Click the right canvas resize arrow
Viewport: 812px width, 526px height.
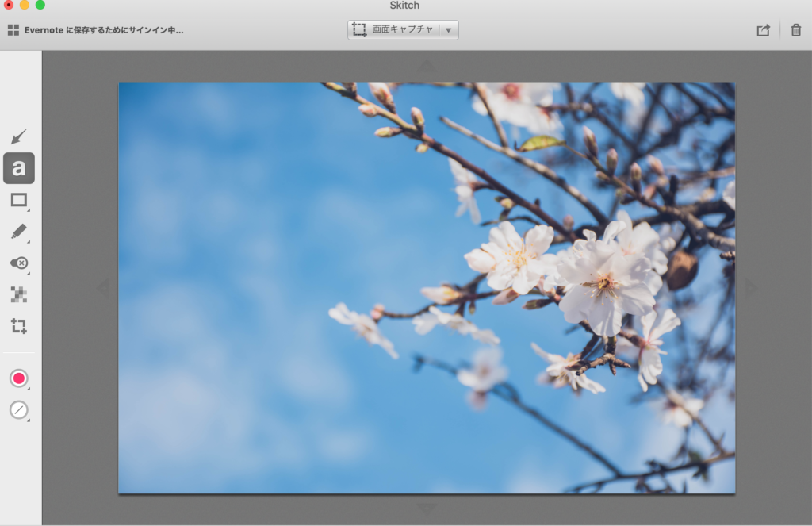pyautogui.click(x=750, y=287)
